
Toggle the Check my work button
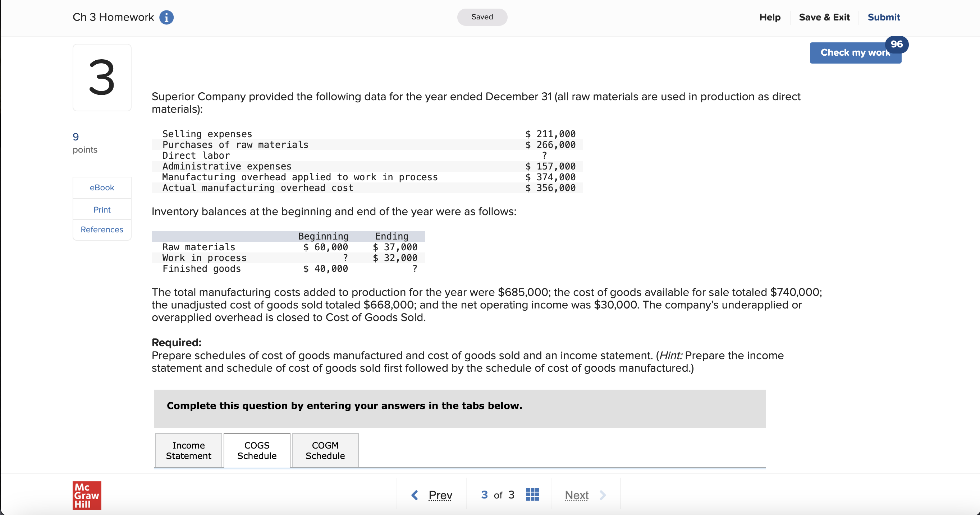(x=855, y=52)
